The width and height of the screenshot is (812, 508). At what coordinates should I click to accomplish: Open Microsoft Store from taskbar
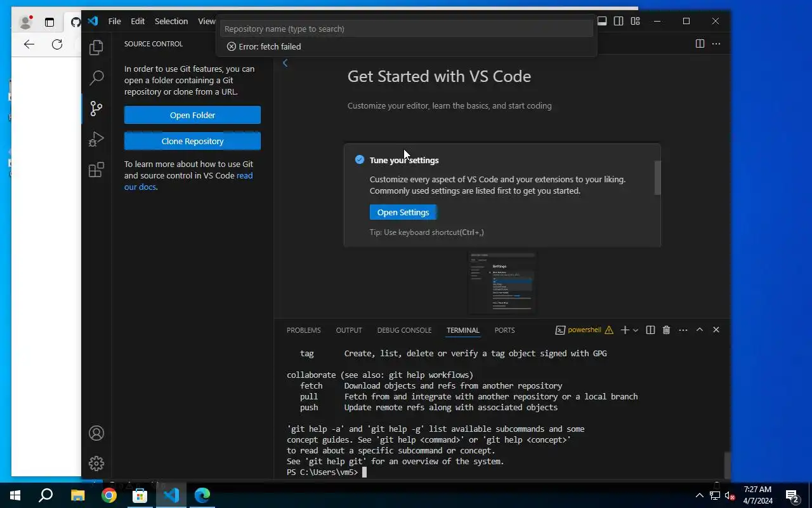[x=140, y=495]
